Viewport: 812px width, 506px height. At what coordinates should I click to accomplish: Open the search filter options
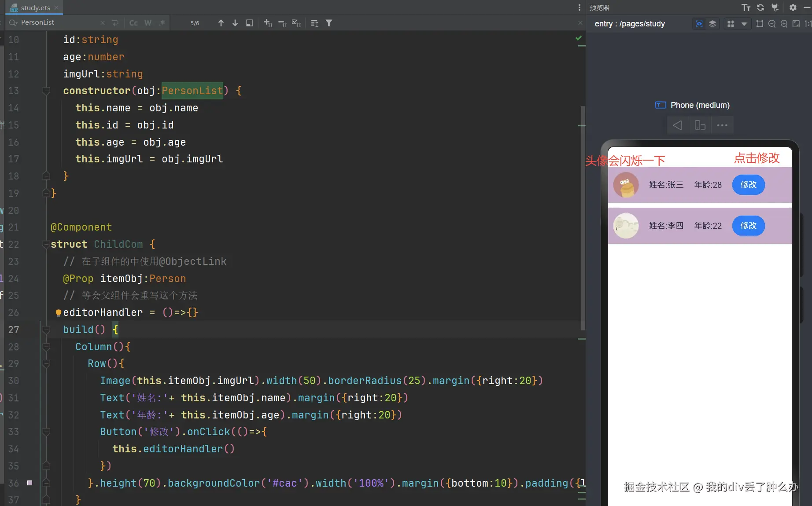[x=329, y=23]
